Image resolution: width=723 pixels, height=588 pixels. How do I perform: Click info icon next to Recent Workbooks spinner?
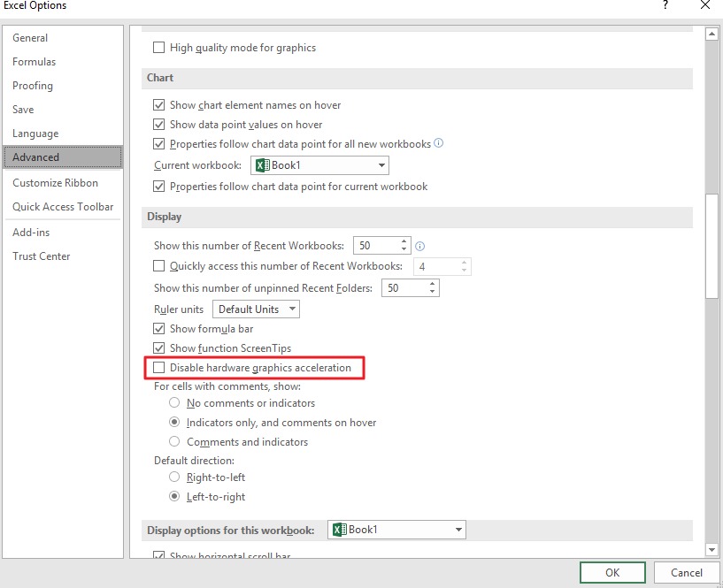tap(419, 246)
